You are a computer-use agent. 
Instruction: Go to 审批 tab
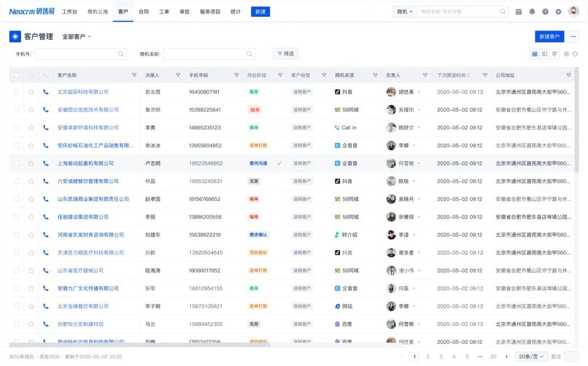(x=185, y=11)
